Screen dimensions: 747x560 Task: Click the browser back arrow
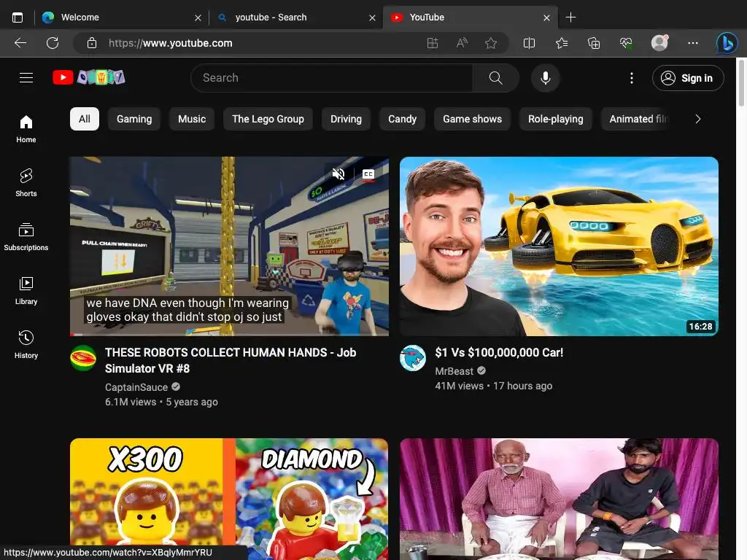coord(20,43)
